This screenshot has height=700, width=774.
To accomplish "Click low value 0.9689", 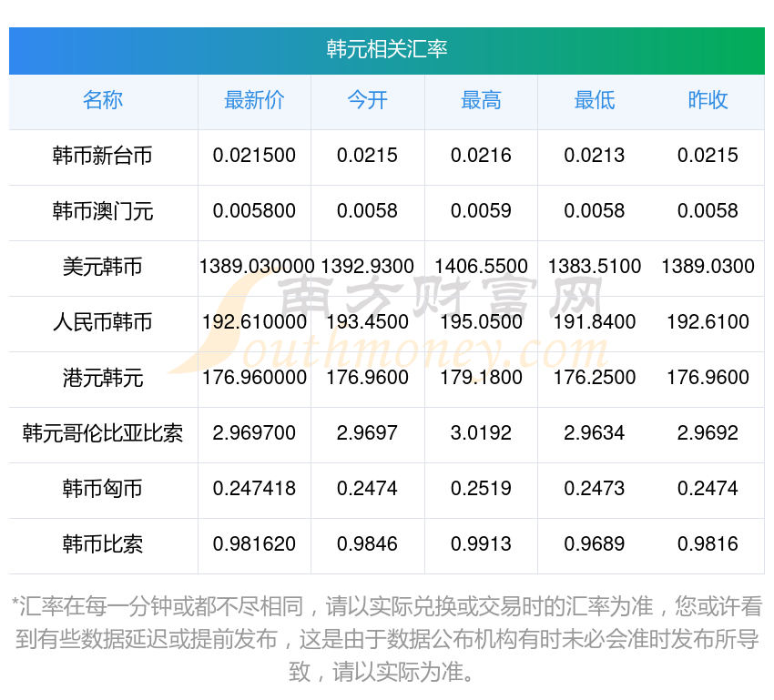I will [x=595, y=544].
